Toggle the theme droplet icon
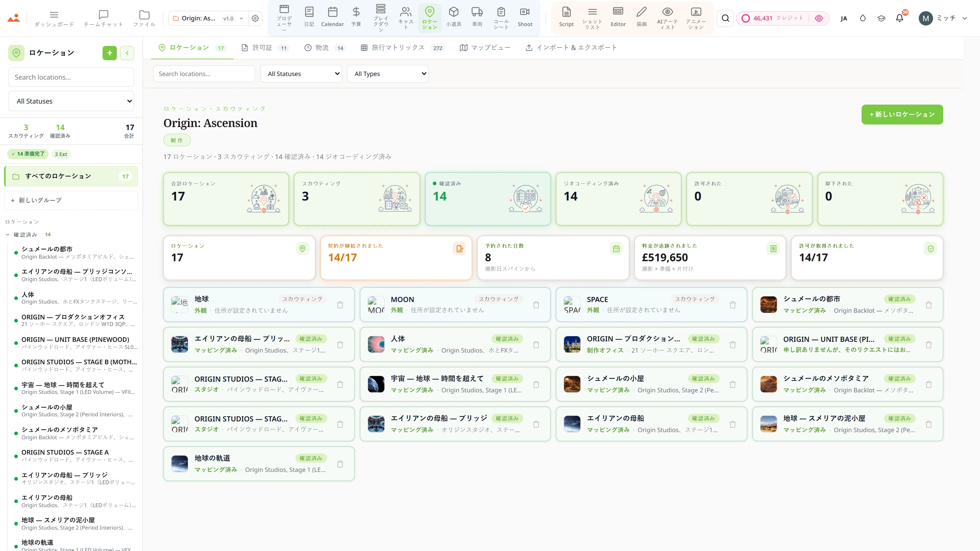980x551 pixels. (x=863, y=18)
